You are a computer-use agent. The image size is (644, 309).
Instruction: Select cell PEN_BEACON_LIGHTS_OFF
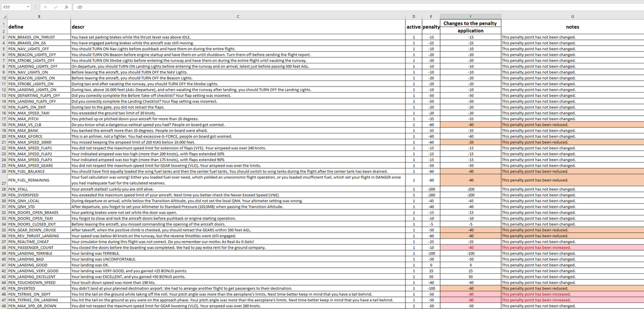coord(39,55)
